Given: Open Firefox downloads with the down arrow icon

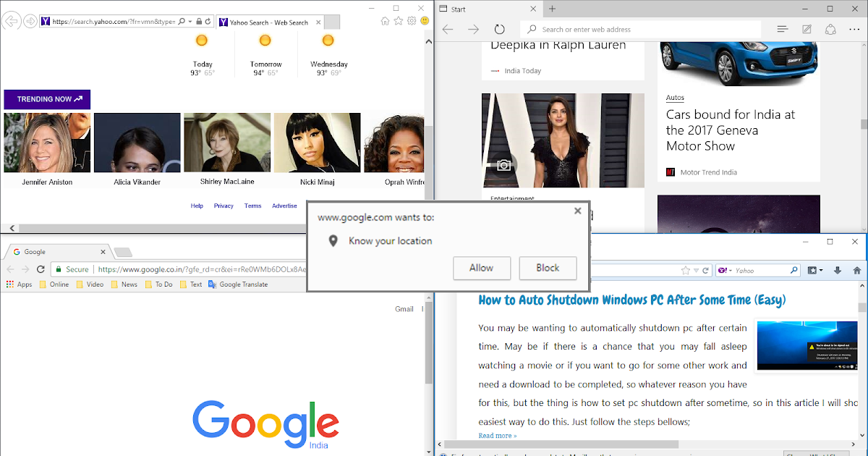Looking at the screenshot, I should [838, 270].
